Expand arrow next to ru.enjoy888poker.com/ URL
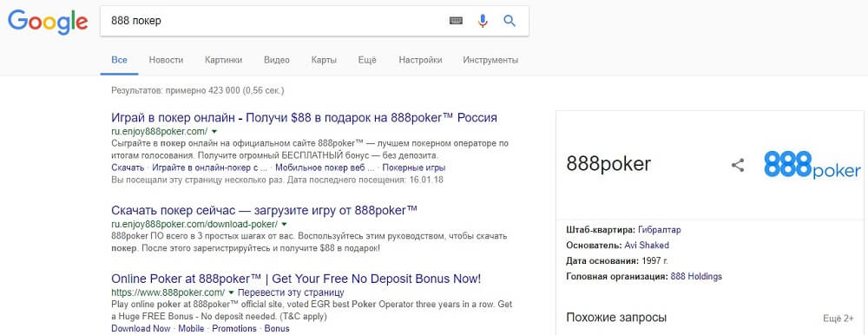Screen dimensions: 868x335 tap(214, 132)
